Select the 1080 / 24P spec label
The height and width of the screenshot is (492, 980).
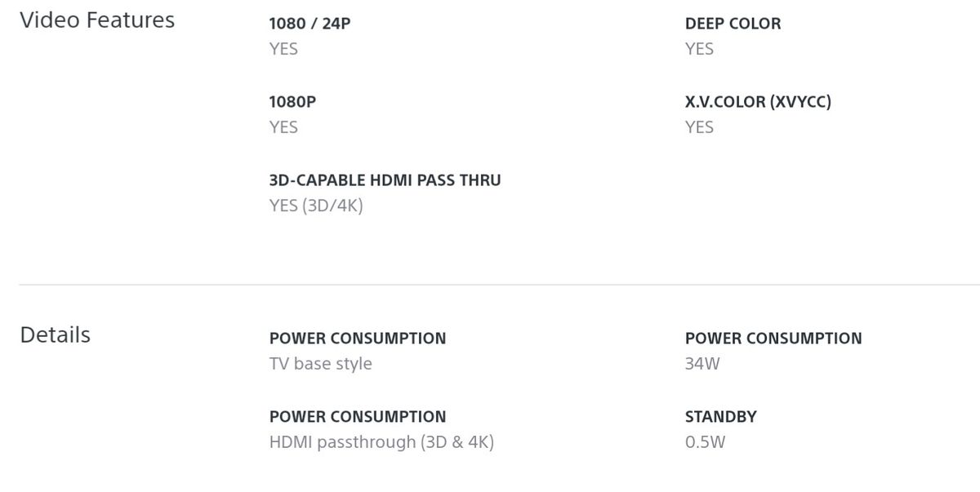tap(310, 24)
